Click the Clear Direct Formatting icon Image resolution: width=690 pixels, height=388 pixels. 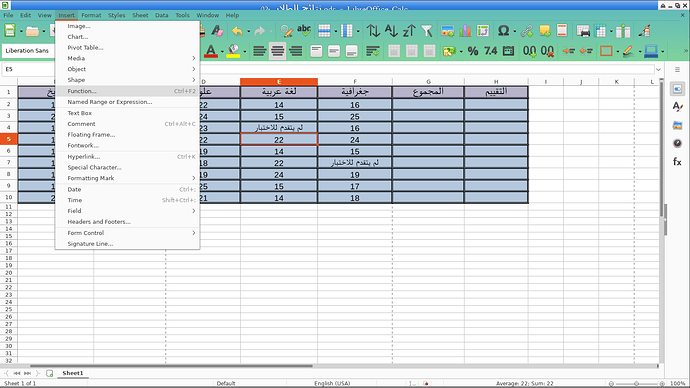217,31
